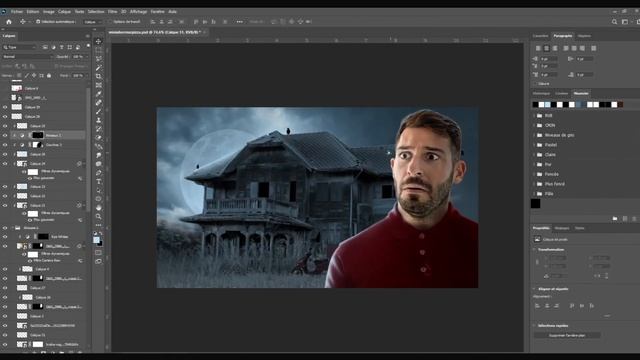Select the Brush tool

[x=98, y=111]
